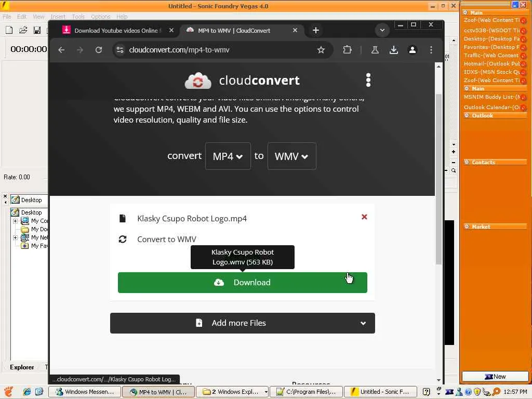The width and height of the screenshot is (532, 399).
Task: Open a new browser tab with plus
Action: tap(315, 30)
